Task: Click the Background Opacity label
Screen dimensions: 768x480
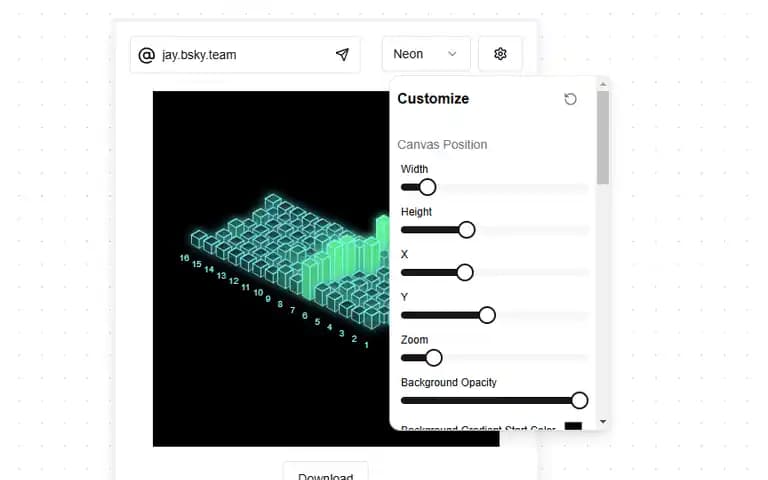Action: click(x=449, y=383)
